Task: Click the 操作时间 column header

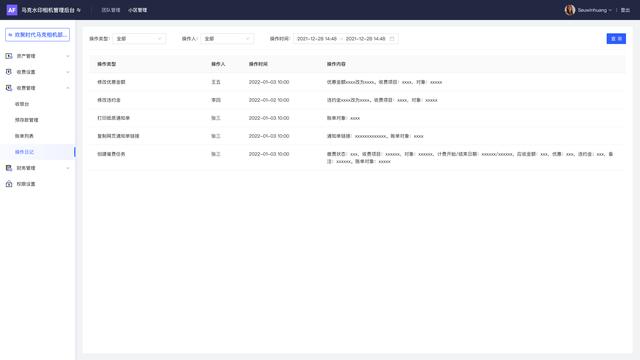Action: [x=258, y=64]
